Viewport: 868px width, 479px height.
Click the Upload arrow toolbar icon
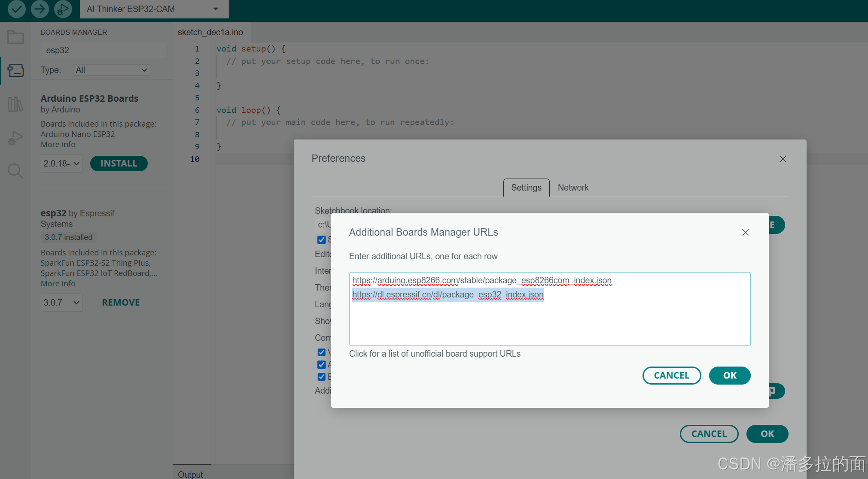point(40,9)
